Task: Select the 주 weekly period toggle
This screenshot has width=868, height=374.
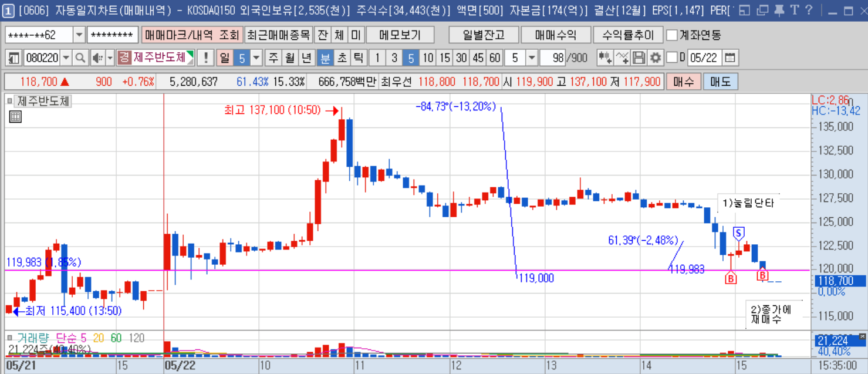Action: pyautogui.click(x=273, y=58)
